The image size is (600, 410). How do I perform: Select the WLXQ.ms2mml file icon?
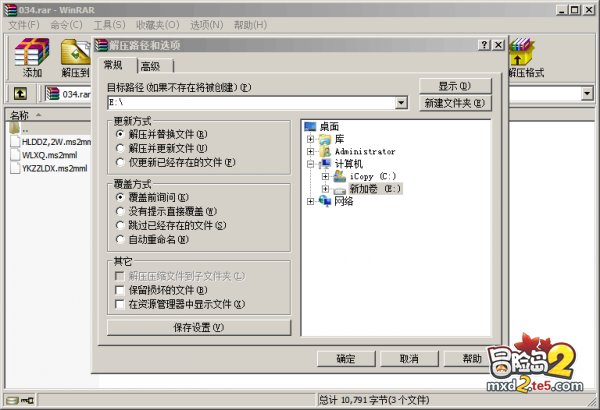tap(15, 155)
